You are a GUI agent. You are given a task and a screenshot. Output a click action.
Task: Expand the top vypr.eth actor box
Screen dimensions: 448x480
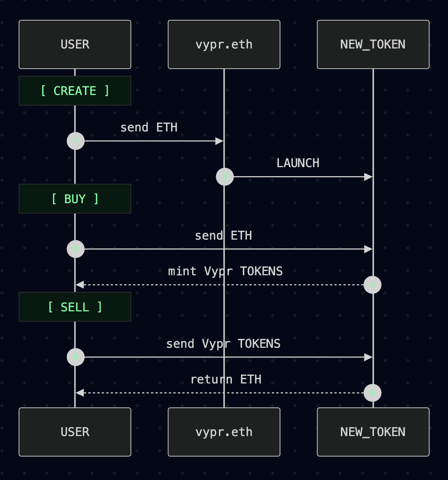tap(224, 44)
